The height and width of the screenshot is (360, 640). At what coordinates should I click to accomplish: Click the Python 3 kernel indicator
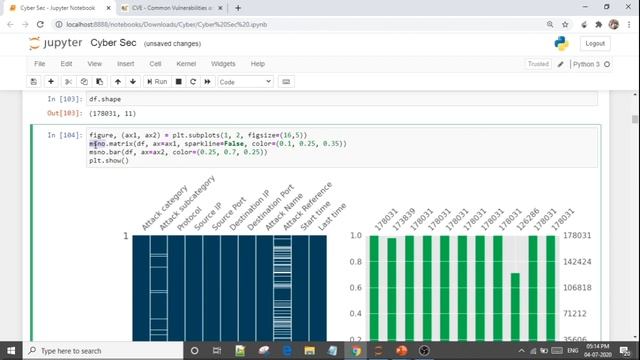pyautogui.click(x=590, y=64)
